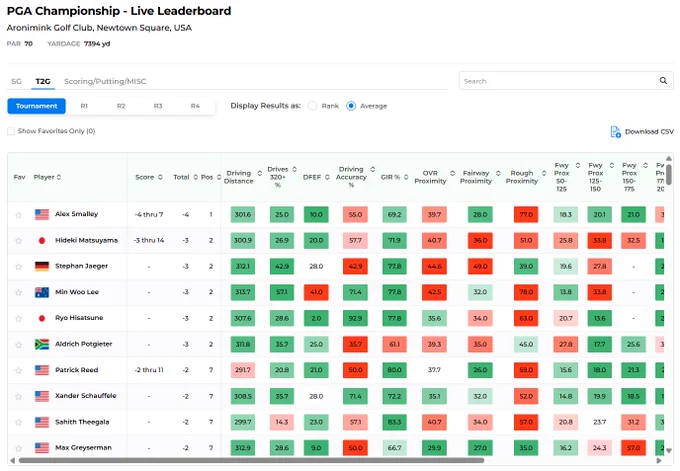Add Xander Schauffele to favorites
Viewport: 680px width, 471px height.
click(x=18, y=396)
